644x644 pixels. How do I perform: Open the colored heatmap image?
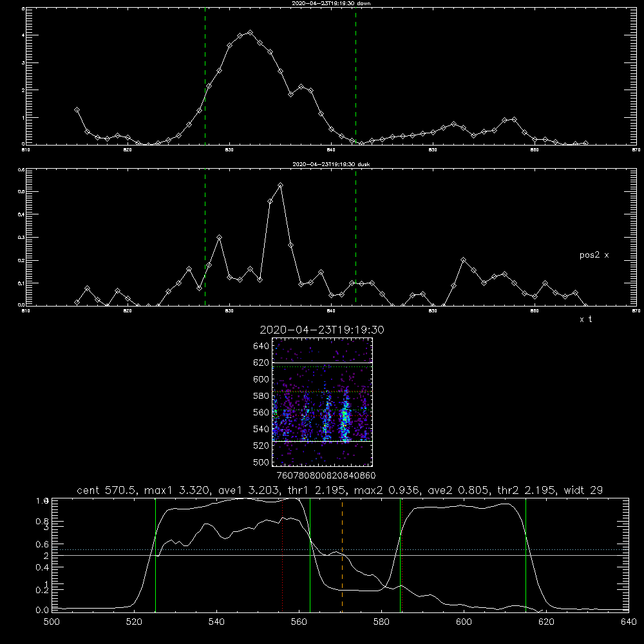tap(322, 402)
